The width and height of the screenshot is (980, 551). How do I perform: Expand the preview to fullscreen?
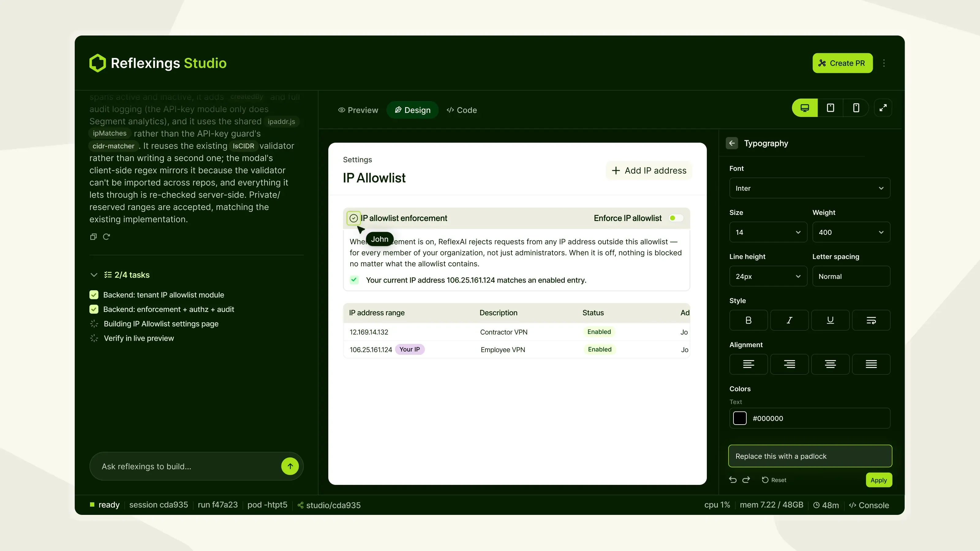pyautogui.click(x=883, y=108)
